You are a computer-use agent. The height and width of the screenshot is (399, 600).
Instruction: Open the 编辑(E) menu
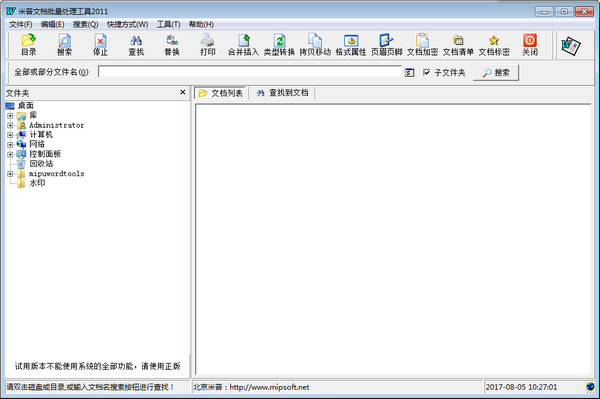52,24
